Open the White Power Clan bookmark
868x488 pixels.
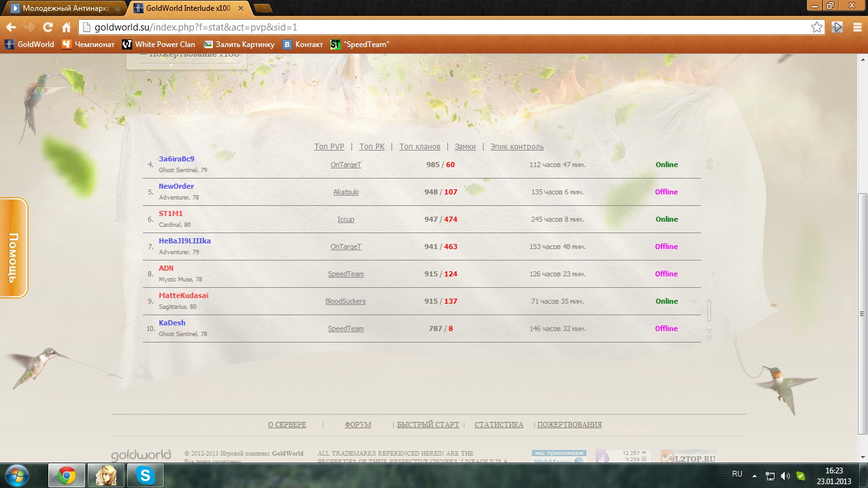coord(158,44)
